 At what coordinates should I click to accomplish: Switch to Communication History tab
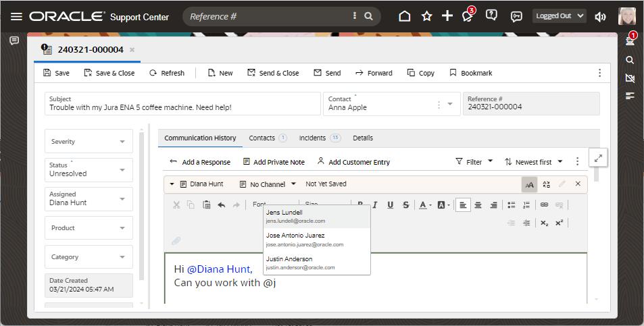(x=200, y=138)
